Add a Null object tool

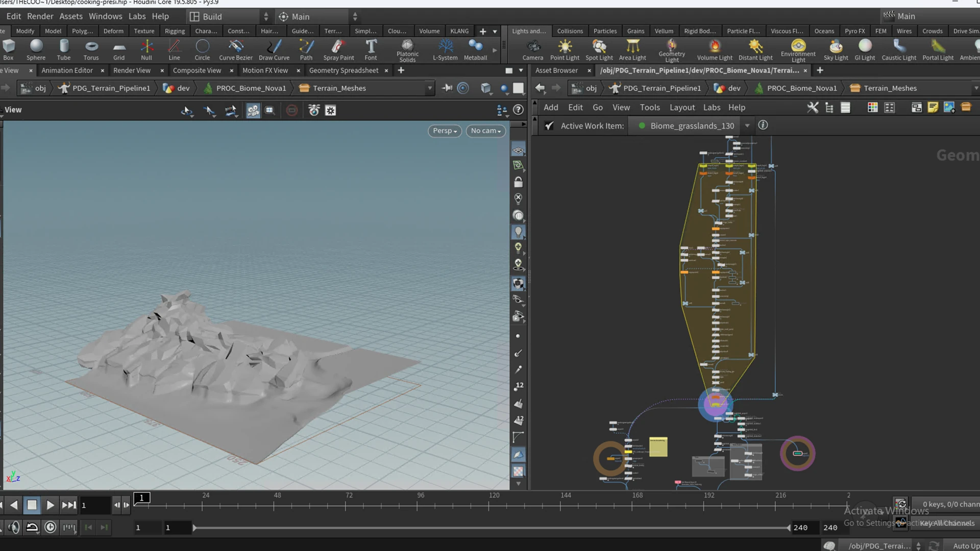(x=146, y=50)
